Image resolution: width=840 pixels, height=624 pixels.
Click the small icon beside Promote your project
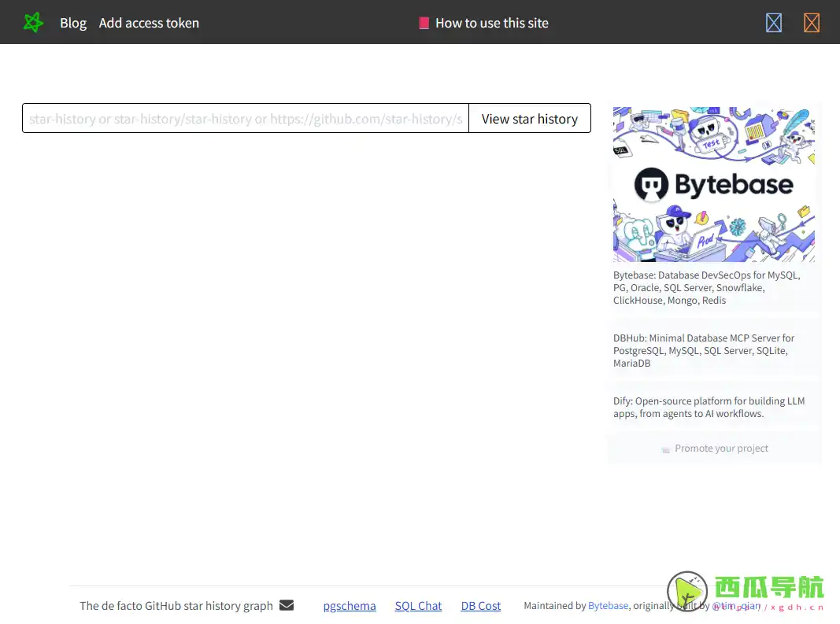pos(666,449)
